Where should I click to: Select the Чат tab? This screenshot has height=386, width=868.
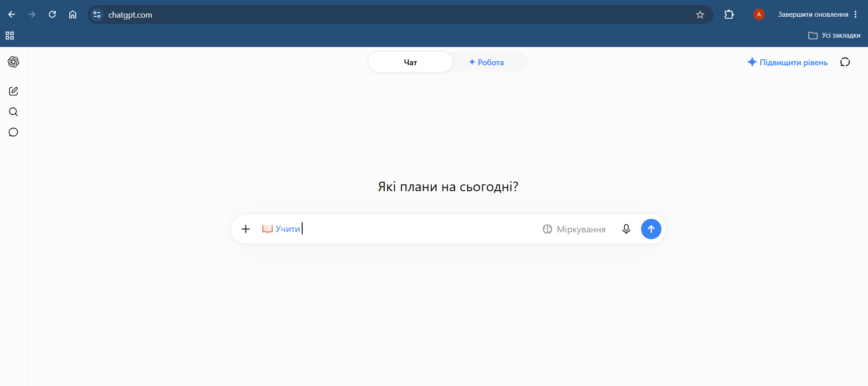coord(410,62)
